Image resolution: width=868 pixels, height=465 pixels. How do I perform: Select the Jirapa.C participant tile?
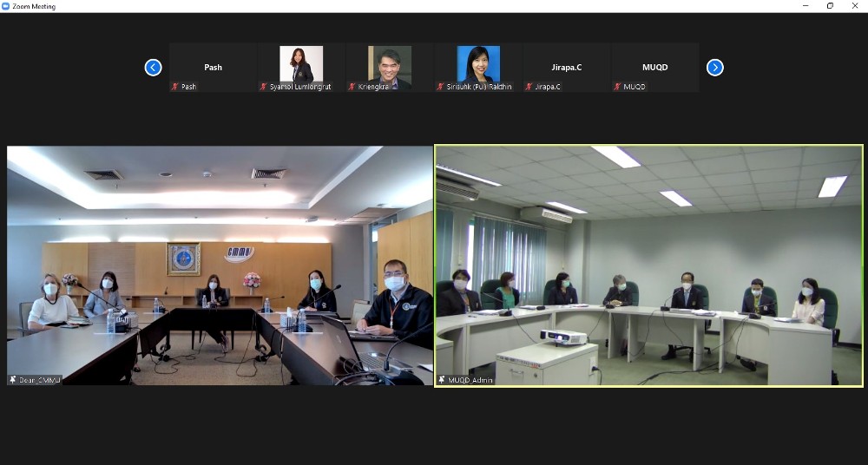tap(567, 68)
